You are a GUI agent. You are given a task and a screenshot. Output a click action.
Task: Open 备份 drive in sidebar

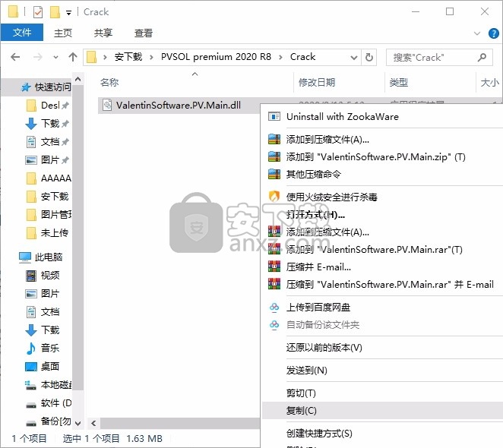pos(49,421)
